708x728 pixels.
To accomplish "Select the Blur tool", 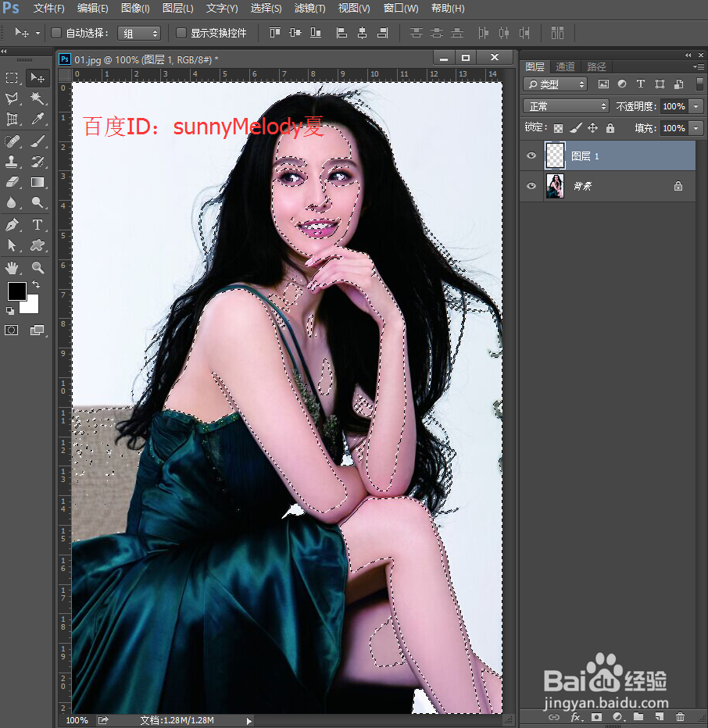I will coord(12,202).
